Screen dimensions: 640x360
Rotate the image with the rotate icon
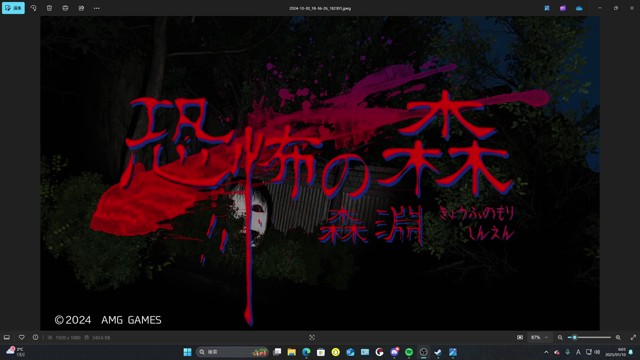(x=33, y=8)
